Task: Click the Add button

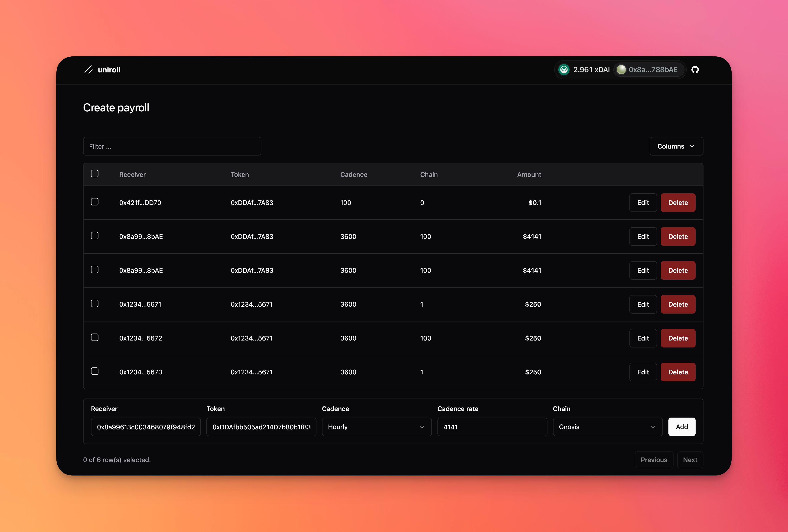Action: [x=681, y=427]
